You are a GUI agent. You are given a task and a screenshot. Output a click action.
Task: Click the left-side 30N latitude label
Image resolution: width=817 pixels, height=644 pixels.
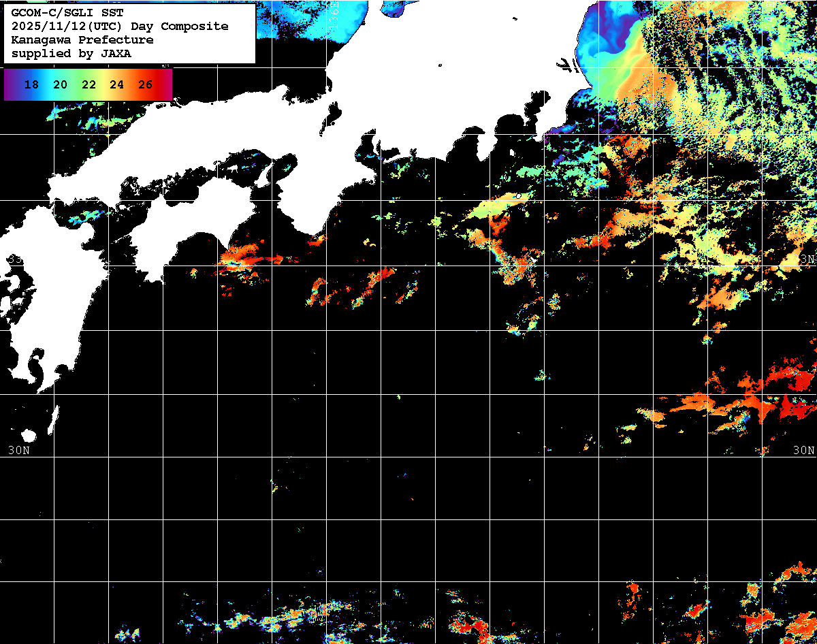click(x=18, y=450)
